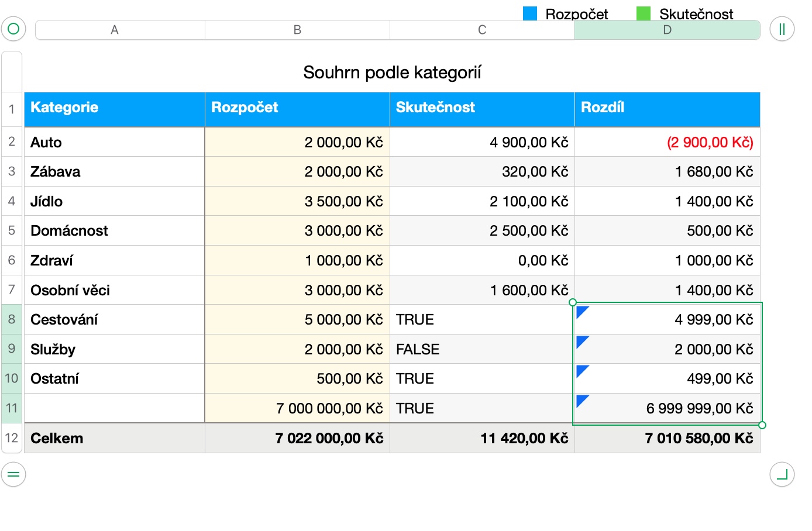Select row 12 header for Celkem
This screenshot has width=812, height=531.
[x=12, y=438]
